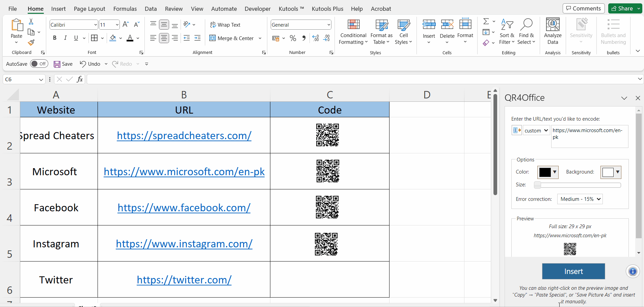
Task: Open the Number Format General dropdown
Action: click(x=328, y=25)
